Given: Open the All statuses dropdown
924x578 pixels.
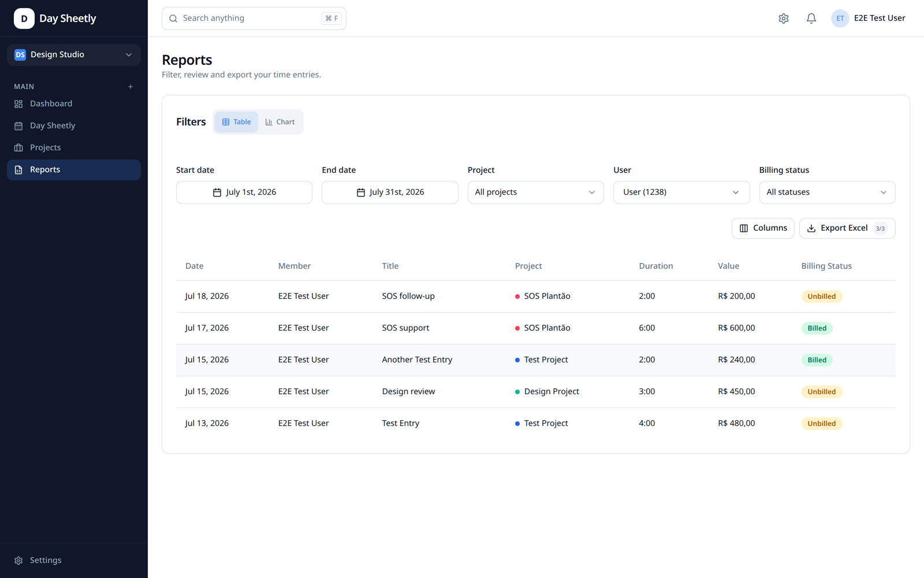Looking at the screenshot, I should tap(827, 192).
